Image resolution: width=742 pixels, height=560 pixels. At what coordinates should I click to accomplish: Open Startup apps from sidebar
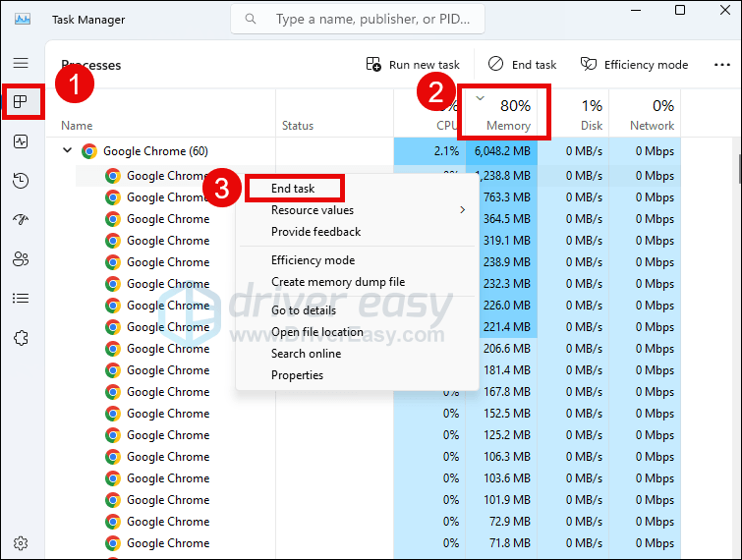point(21,220)
